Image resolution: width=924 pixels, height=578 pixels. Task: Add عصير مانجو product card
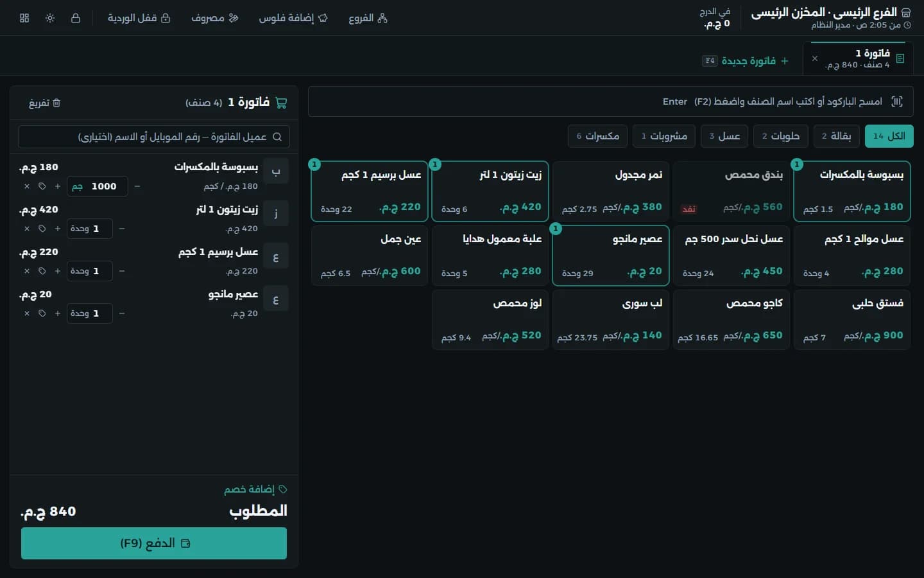click(x=611, y=256)
